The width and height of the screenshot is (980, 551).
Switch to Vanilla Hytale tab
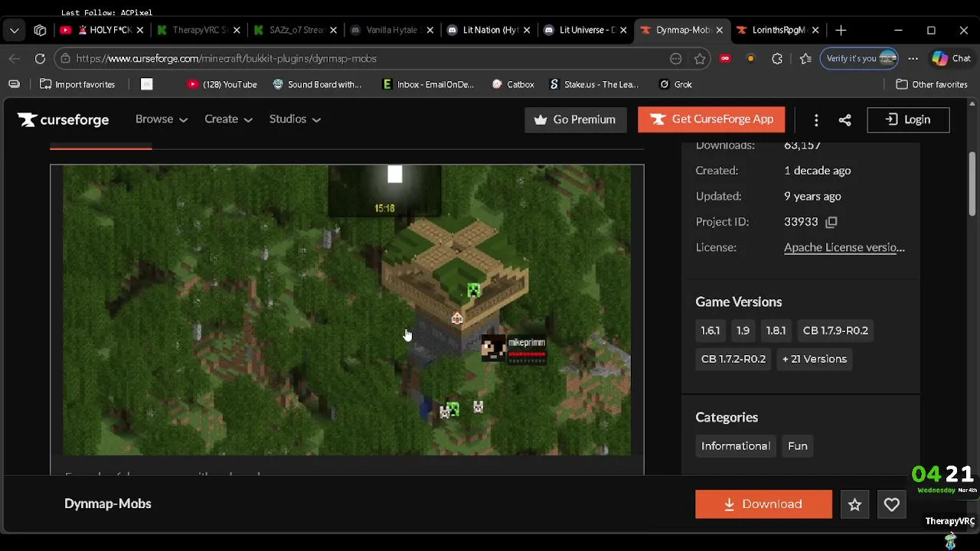[x=392, y=30]
